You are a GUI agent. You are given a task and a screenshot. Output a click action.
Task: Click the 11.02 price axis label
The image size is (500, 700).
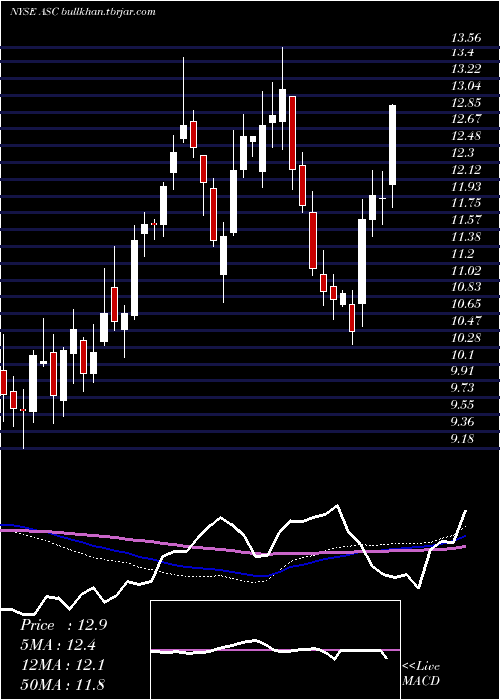point(466,271)
